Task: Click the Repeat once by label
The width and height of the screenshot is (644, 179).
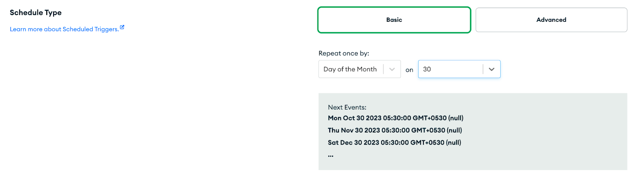Action: [344, 53]
